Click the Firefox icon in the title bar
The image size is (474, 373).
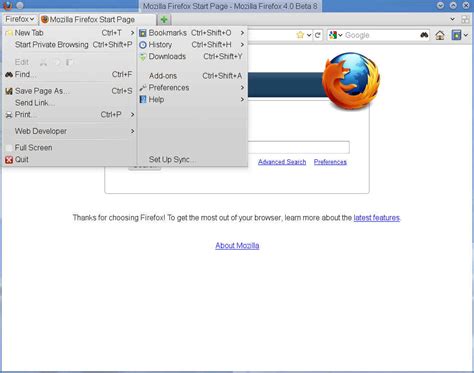[7, 5]
